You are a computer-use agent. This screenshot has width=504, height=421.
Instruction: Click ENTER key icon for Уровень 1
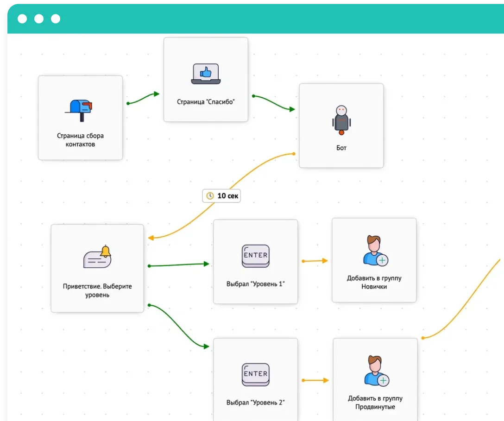tap(255, 256)
